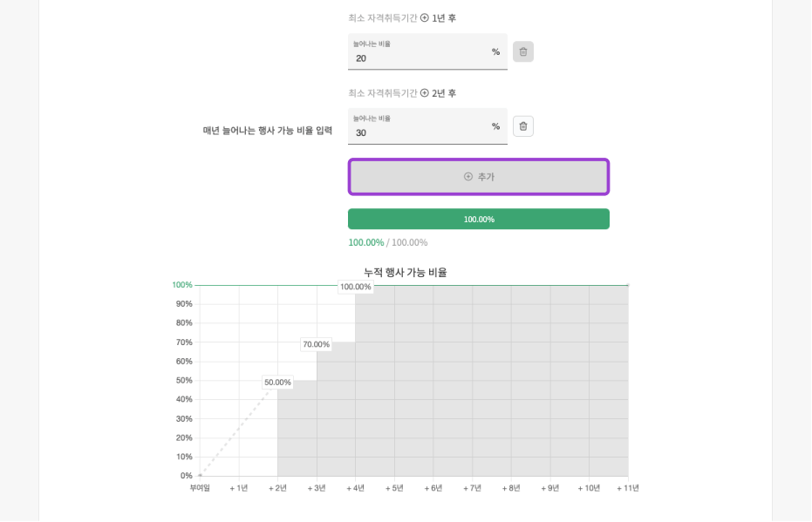Click the 50.00% marker on the chart
The image size is (812, 522).
click(277, 381)
